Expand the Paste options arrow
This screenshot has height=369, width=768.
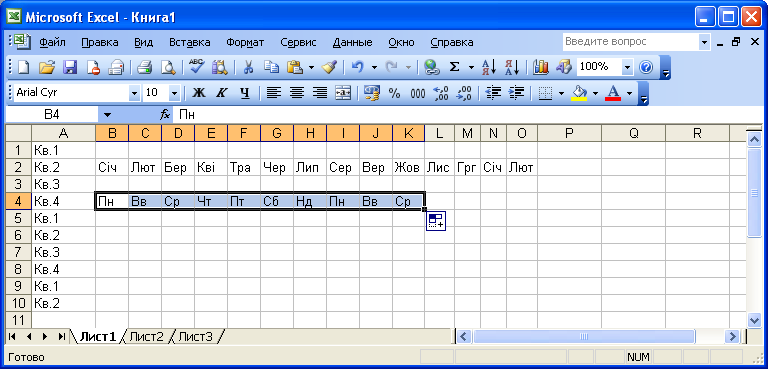(x=311, y=67)
